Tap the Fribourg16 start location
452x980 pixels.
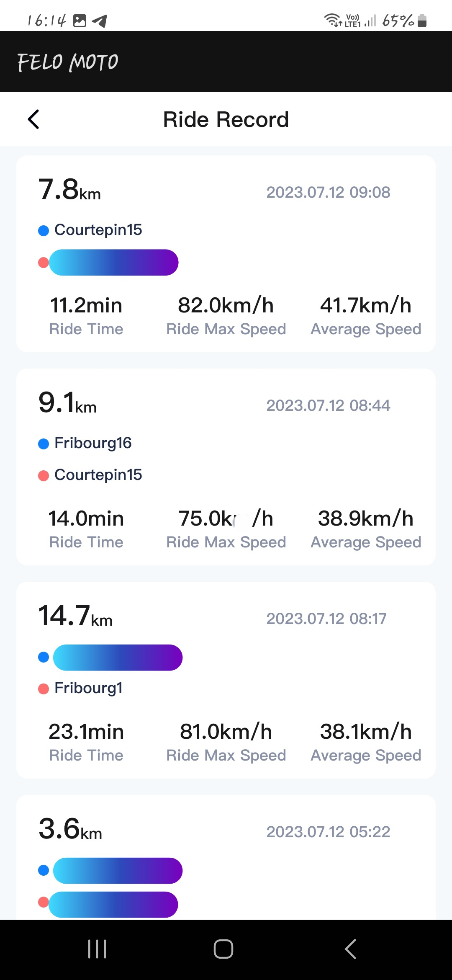[x=93, y=443]
